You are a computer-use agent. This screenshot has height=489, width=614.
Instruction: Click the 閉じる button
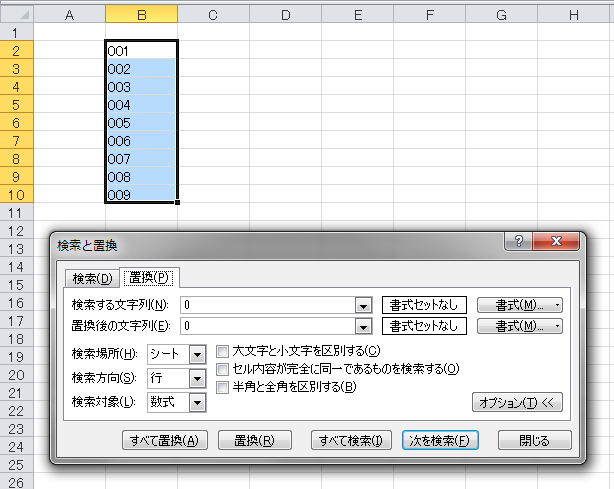coord(535,440)
